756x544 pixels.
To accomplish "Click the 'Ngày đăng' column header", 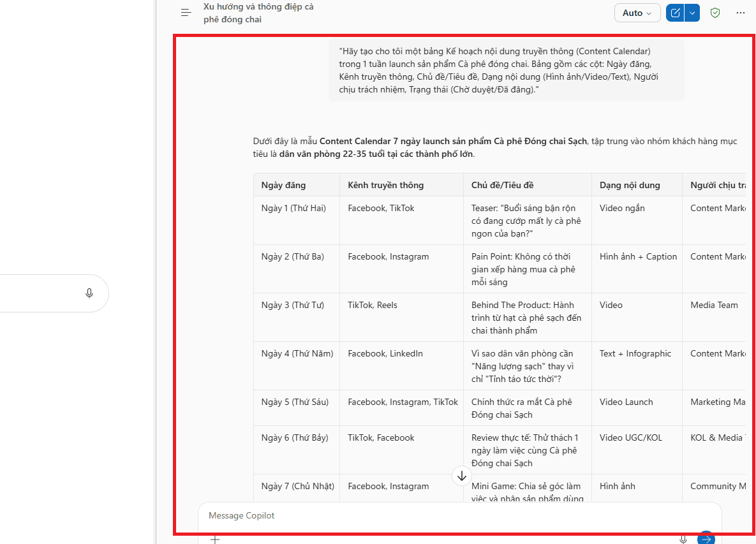I will pos(297,185).
